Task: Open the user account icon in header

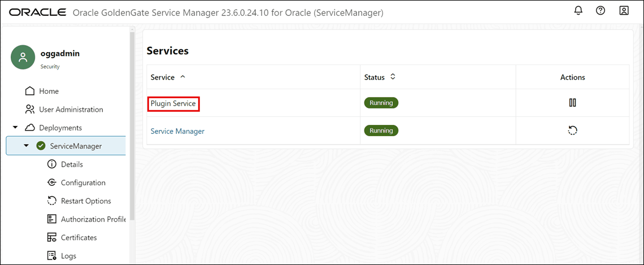Action: 624,11
